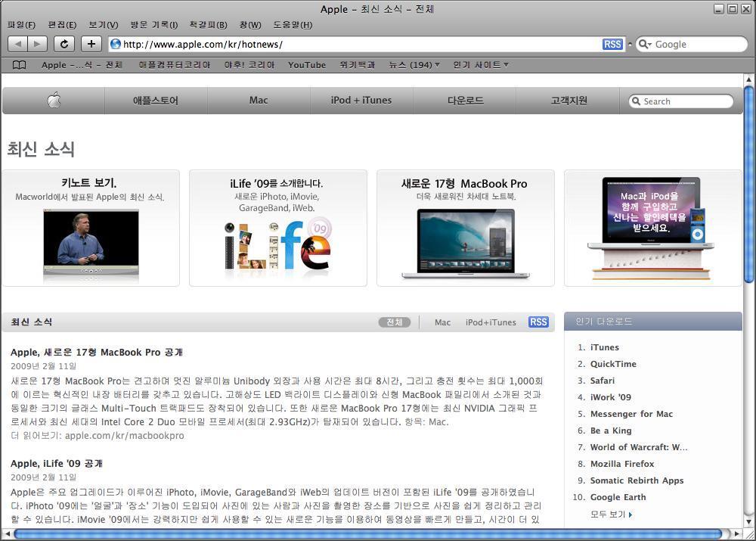Go to 고객지원 navigation tab

click(x=569, y=101)
